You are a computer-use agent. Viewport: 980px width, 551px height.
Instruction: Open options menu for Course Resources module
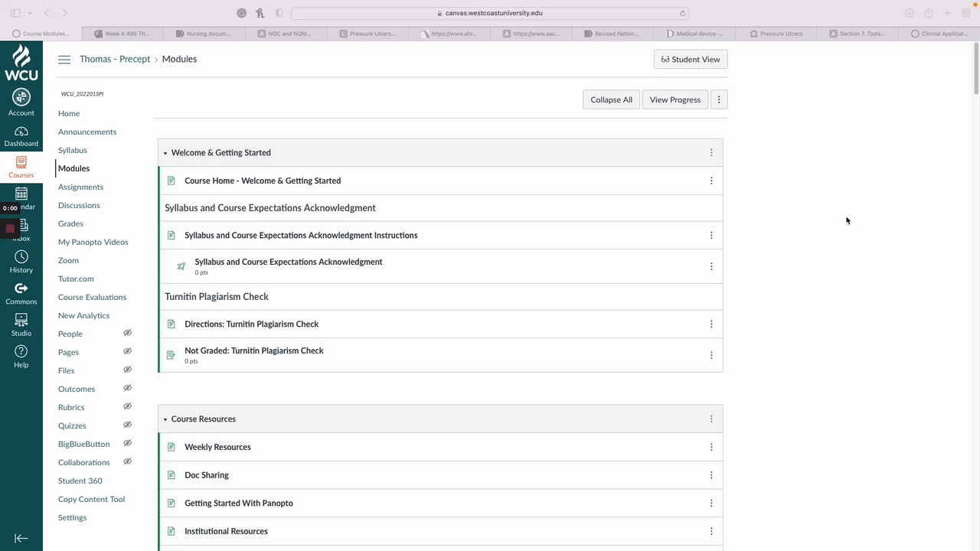coord(711,419)
